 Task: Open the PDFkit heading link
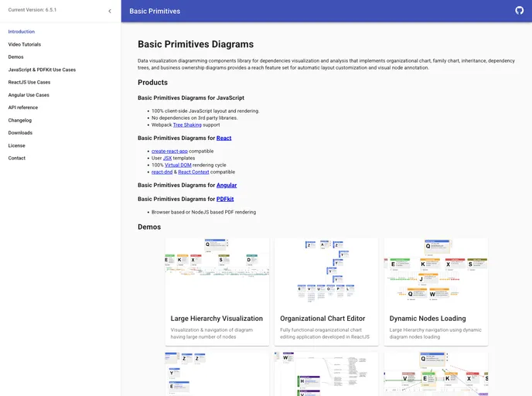(x=224, y=199)
